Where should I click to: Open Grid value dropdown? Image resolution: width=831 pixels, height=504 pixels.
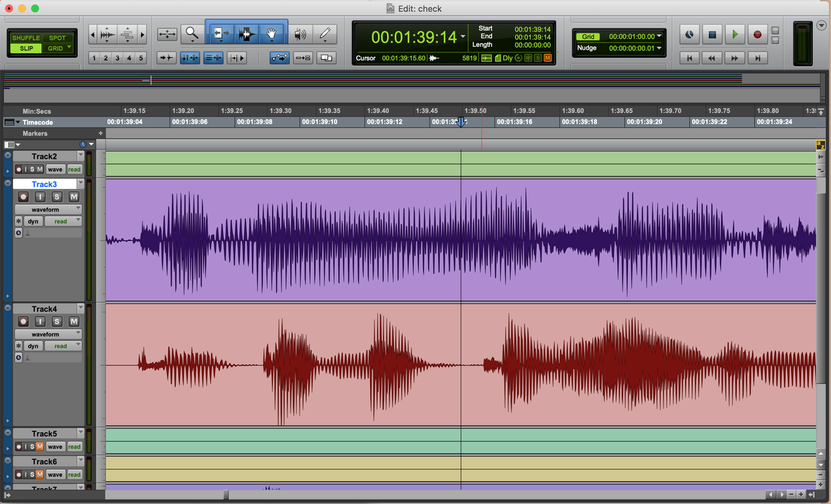(659, 36)
